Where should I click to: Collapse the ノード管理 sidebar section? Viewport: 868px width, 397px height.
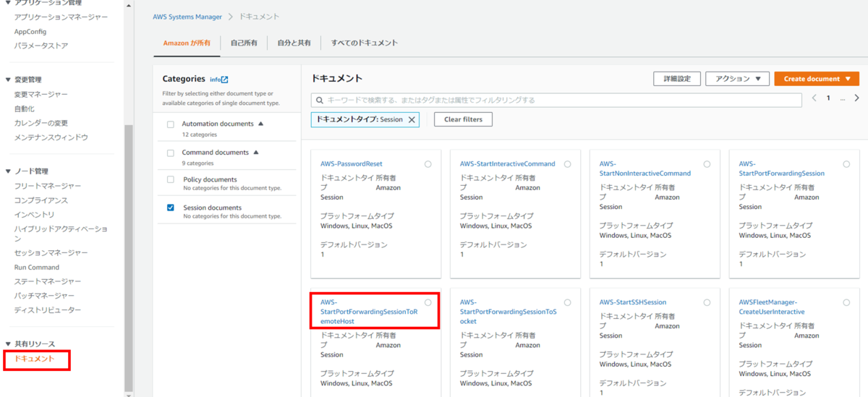8,171
